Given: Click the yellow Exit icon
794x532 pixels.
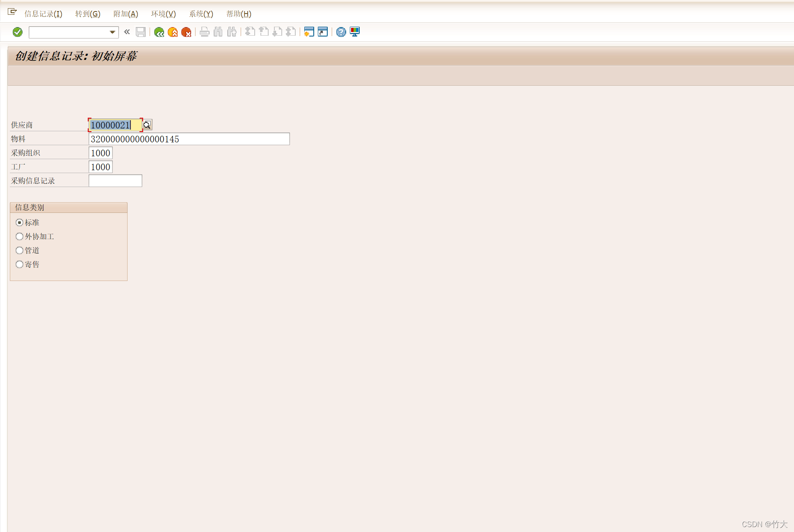Looking at the screenshot, I should 173,32.
